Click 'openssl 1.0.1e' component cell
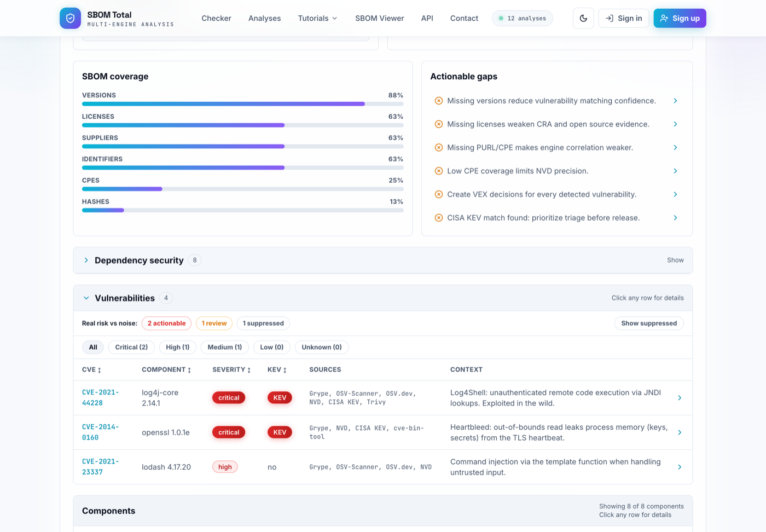The width and height of the screenshot is (766, 532). [166, 432]
